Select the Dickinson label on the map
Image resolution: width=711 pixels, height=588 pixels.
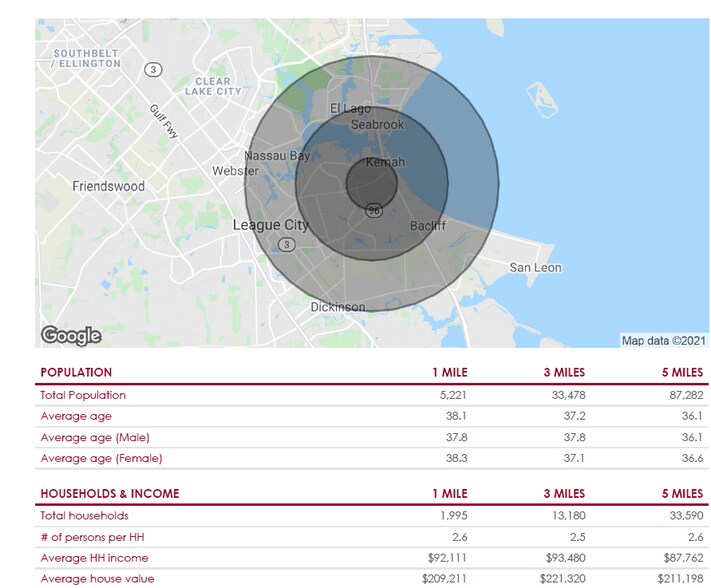coord(337,307)
